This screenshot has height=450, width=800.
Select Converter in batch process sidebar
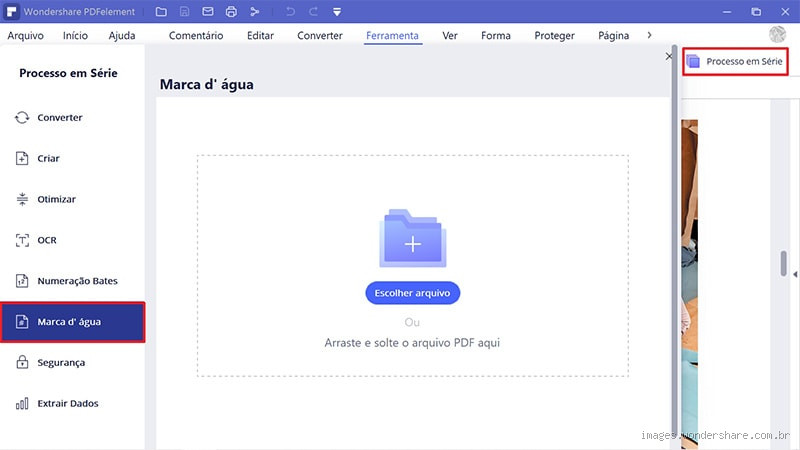click(x=60, y=118)
